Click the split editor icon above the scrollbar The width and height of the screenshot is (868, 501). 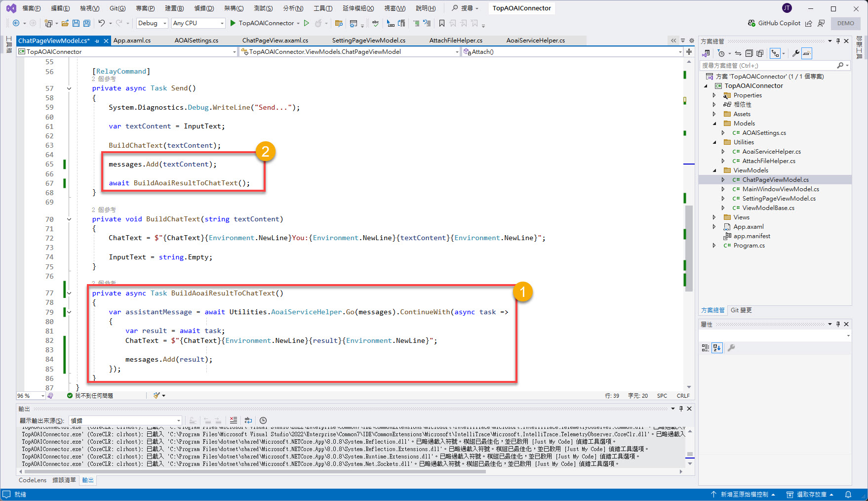(689, 52)
